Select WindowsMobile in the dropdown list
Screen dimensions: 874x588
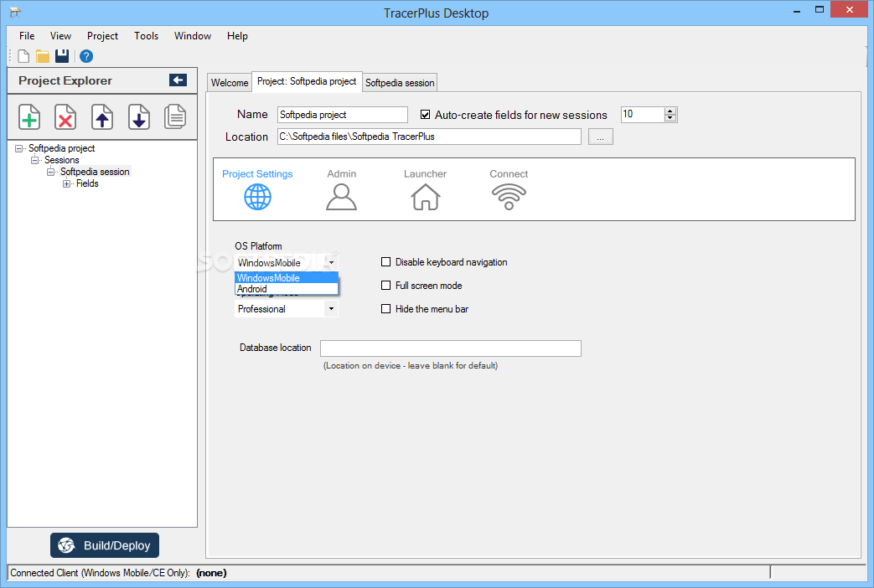[287, 277]
